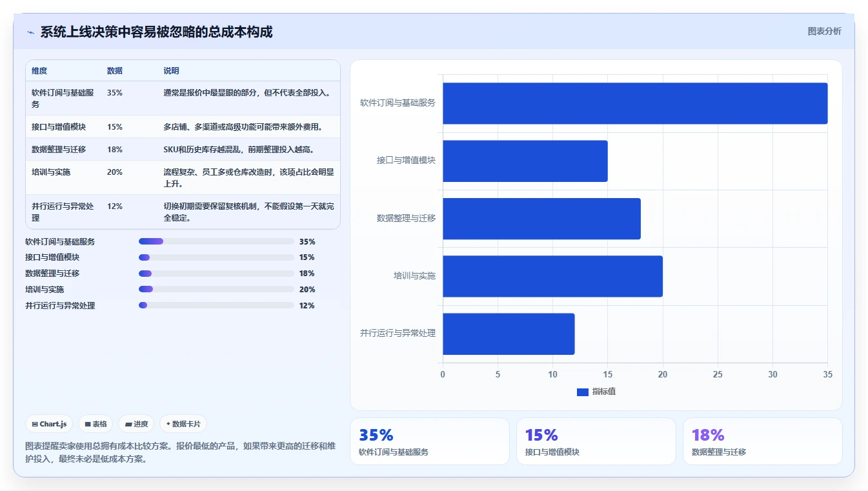Image resolution: width=868 pixels, height=491 pixels.
Task: Select the 软件订阅与基础服务 table cell
Action: [x=63, y=98]
